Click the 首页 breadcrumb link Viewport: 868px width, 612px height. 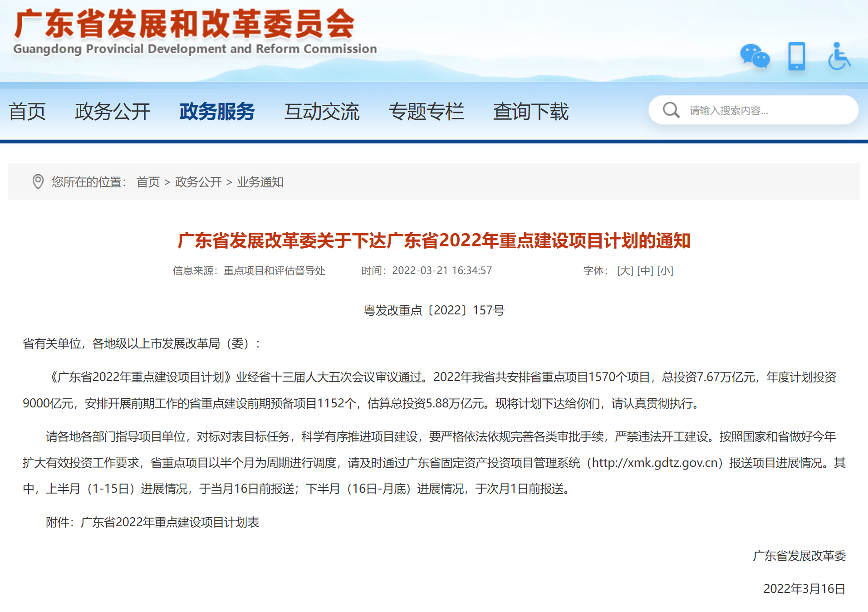click(x=148, y=182)
